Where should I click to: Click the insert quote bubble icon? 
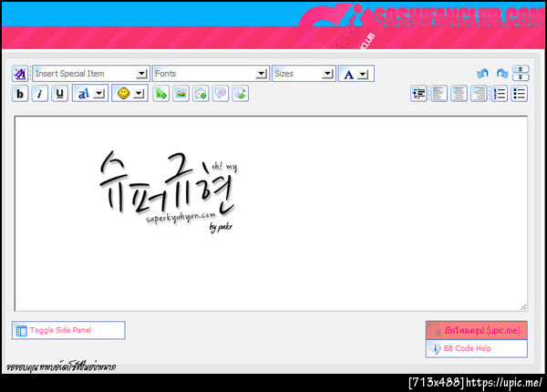(x=221, y=94)
